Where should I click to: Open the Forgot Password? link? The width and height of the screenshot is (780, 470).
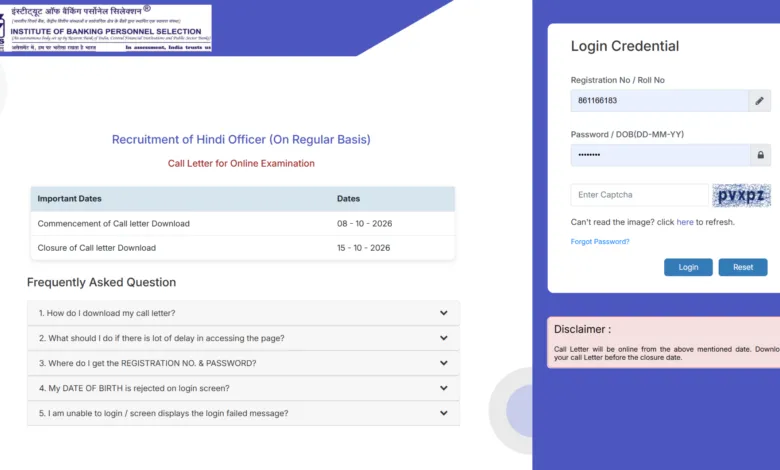point(599,241)
